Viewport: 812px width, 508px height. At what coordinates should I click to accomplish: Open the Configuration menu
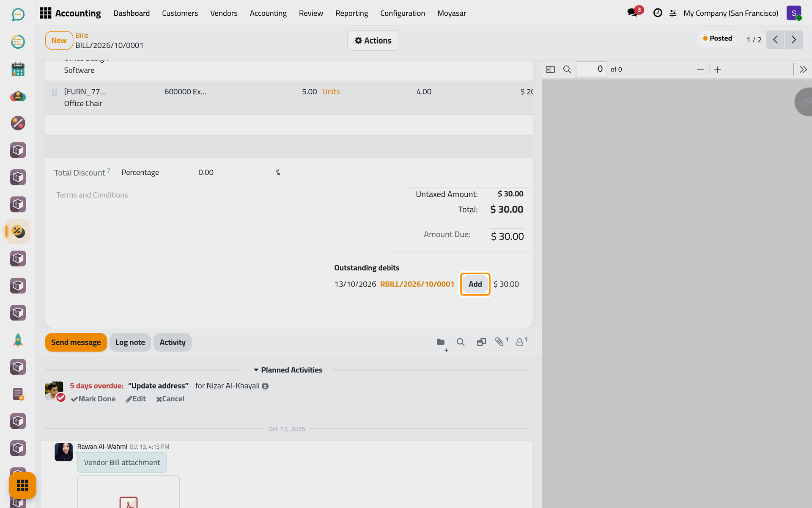coord(403,13)
